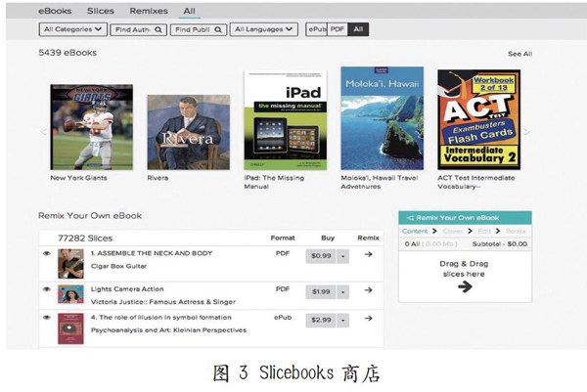Buy the Cigar Box Guitar slice for $0.99
Viewport: 587px width, 392px height.
click(x=321, y=256)
